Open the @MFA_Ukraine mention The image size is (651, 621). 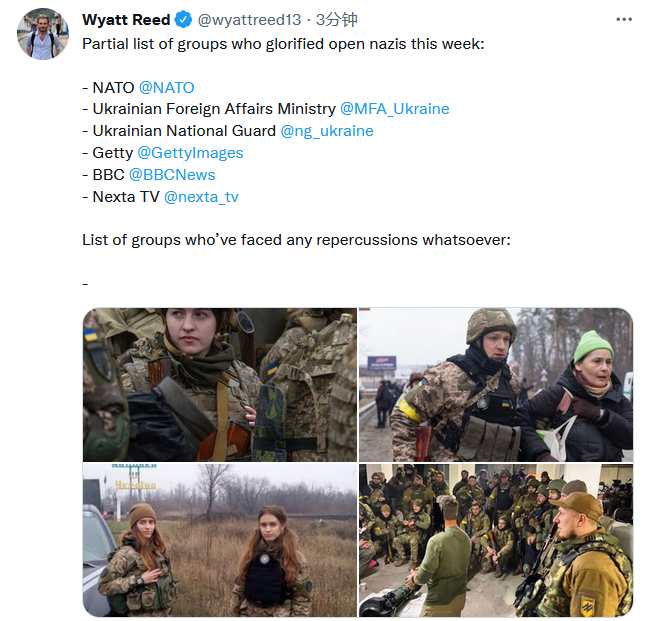click(394, 109)
